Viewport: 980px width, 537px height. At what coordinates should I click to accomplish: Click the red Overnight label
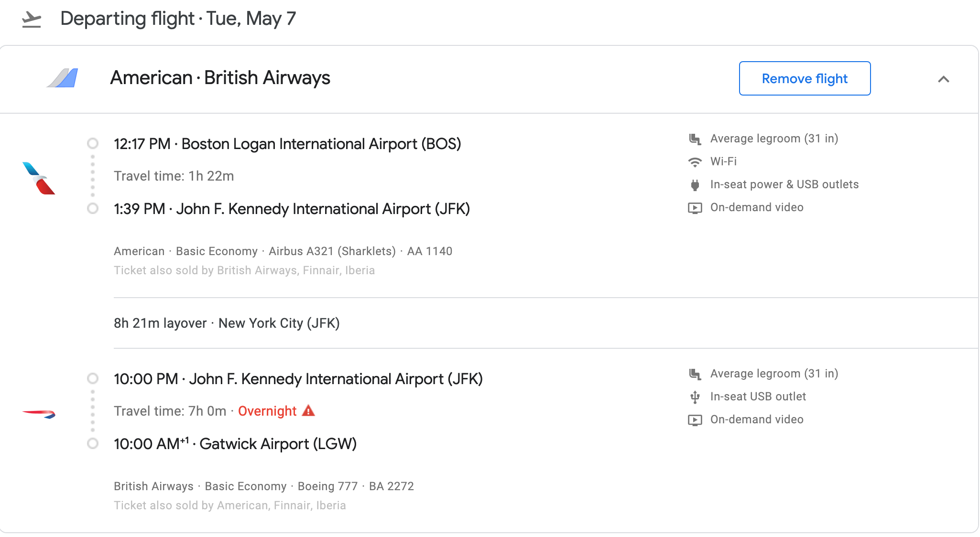(x=267, y=411)
